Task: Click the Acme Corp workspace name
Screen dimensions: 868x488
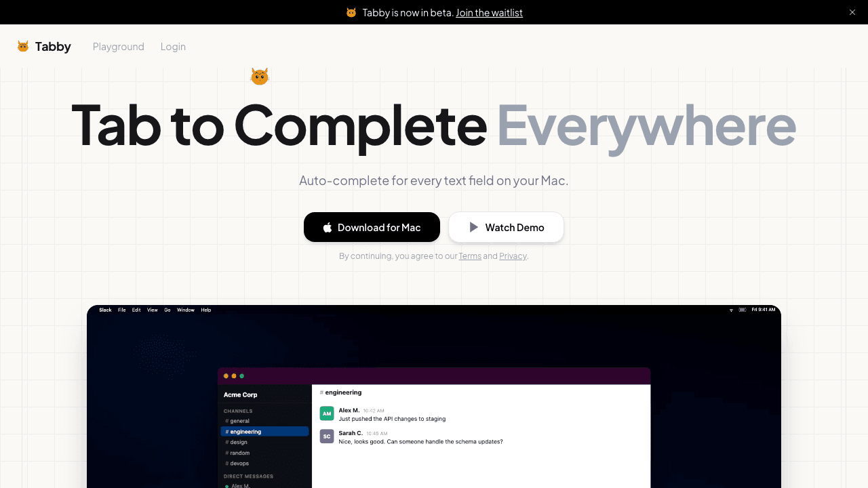Action: tap(241, 394)
